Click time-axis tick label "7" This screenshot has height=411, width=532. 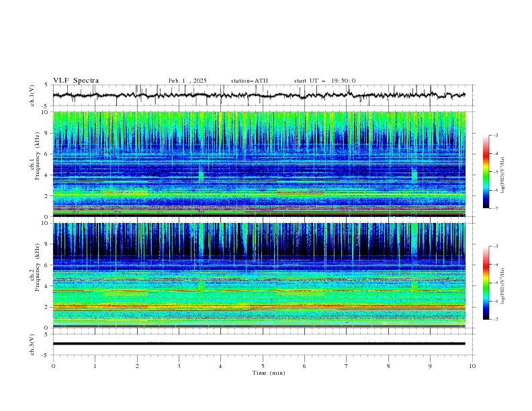point(347,366)
